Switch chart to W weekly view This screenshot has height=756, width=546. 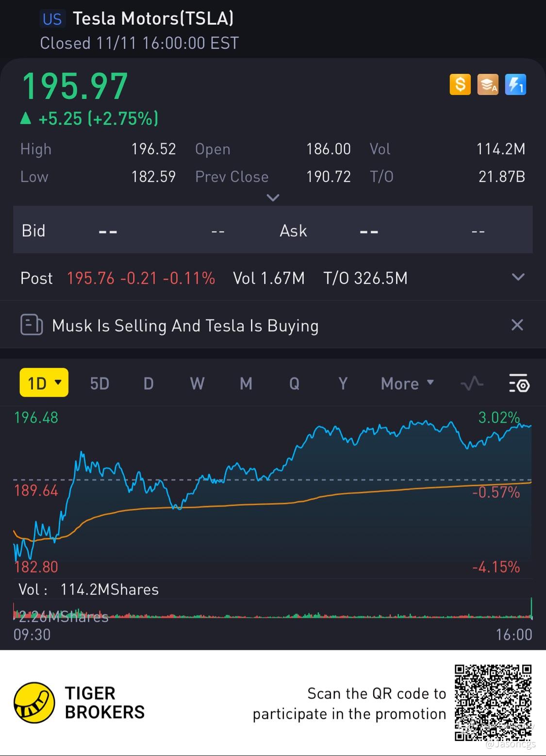click(x=197, y=383)
